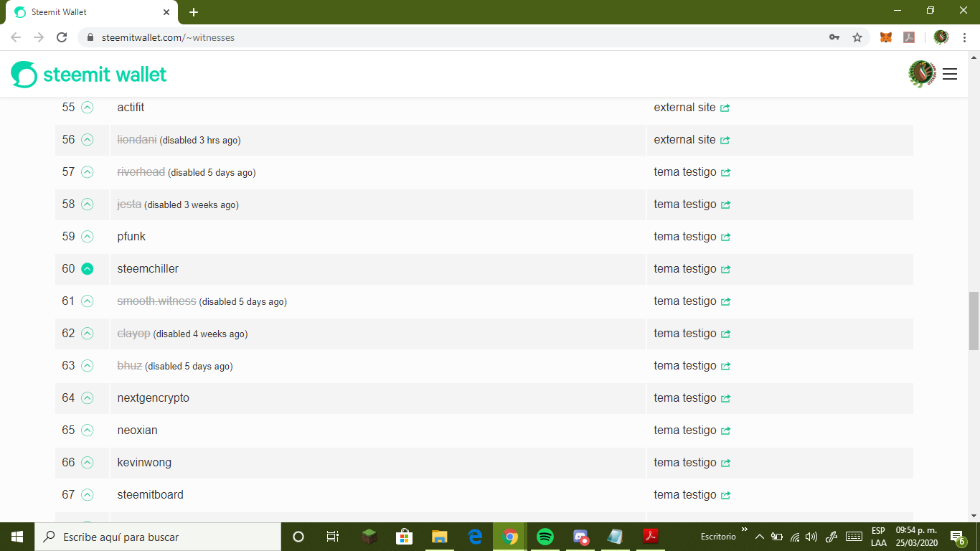Viewport: 980px width, 551px height.
Task: Open saved passwords key icon
Action: tap(834, 37)
